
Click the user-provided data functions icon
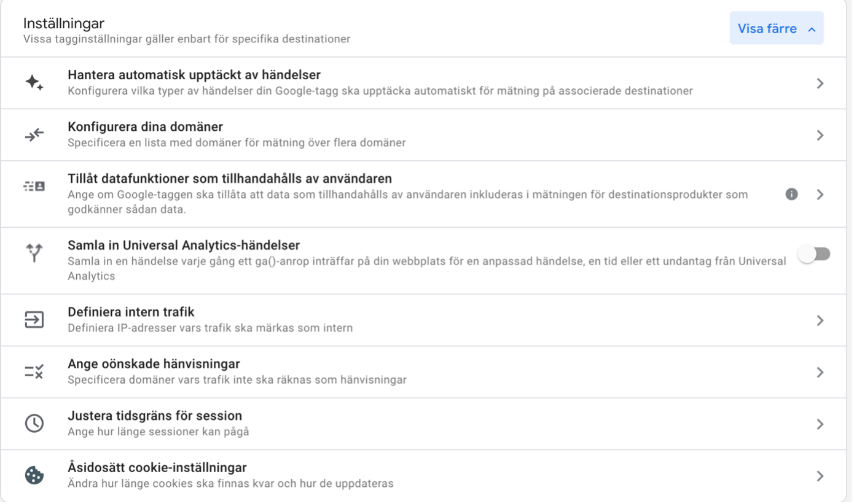click(34, 187)
